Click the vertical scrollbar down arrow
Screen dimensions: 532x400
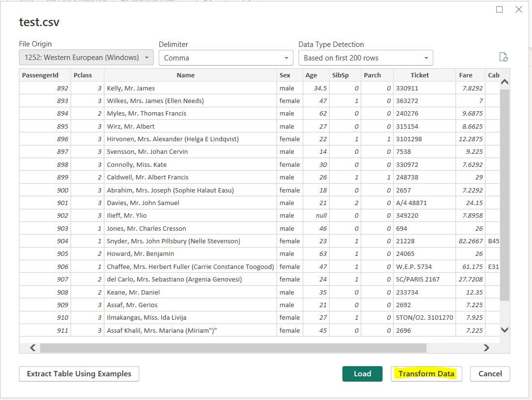(x=504, y=330)
